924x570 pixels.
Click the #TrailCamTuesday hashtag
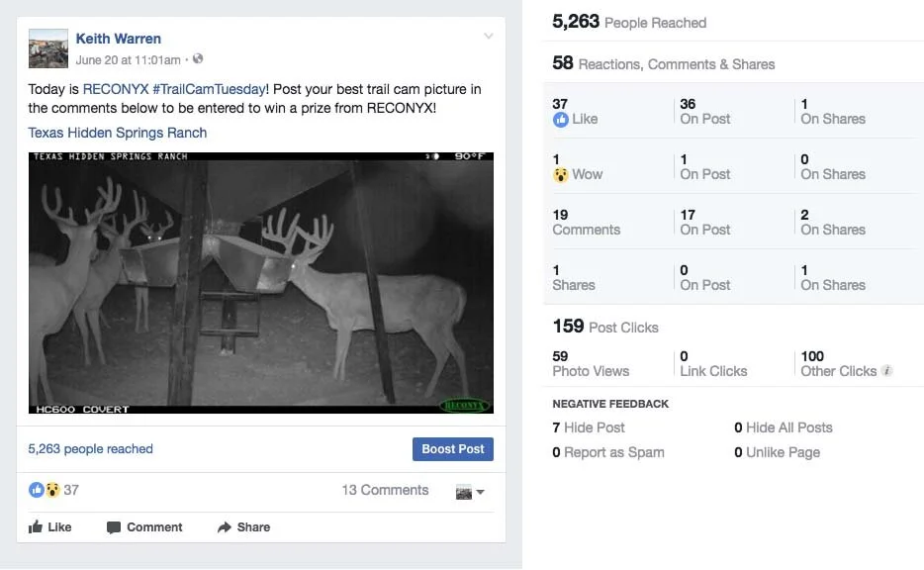(x=209, y=89)
